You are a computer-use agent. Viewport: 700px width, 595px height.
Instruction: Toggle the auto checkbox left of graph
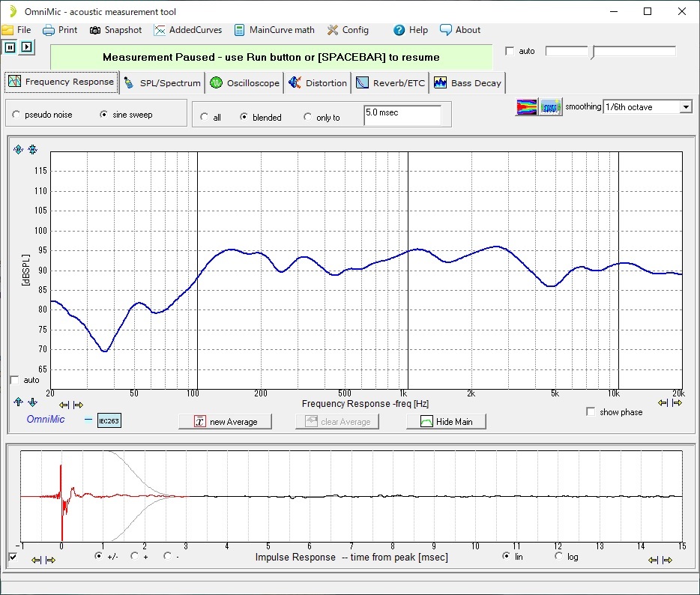(x=15, y=380)
